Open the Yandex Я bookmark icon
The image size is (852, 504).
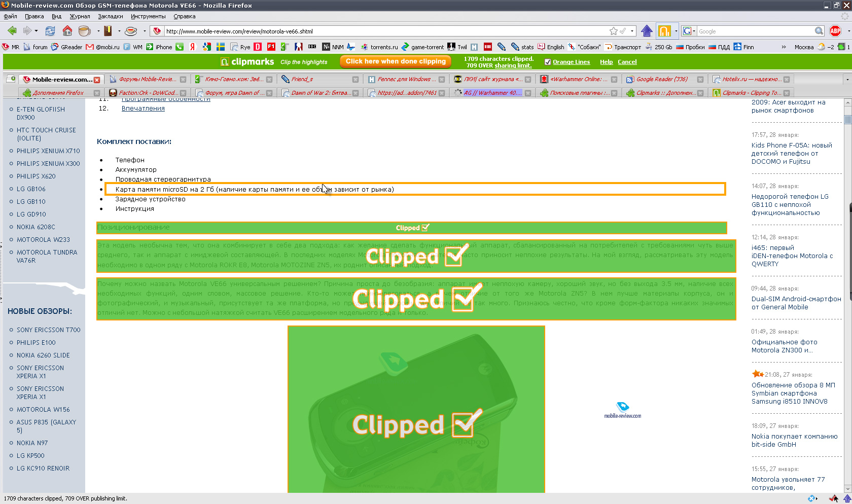193,47
